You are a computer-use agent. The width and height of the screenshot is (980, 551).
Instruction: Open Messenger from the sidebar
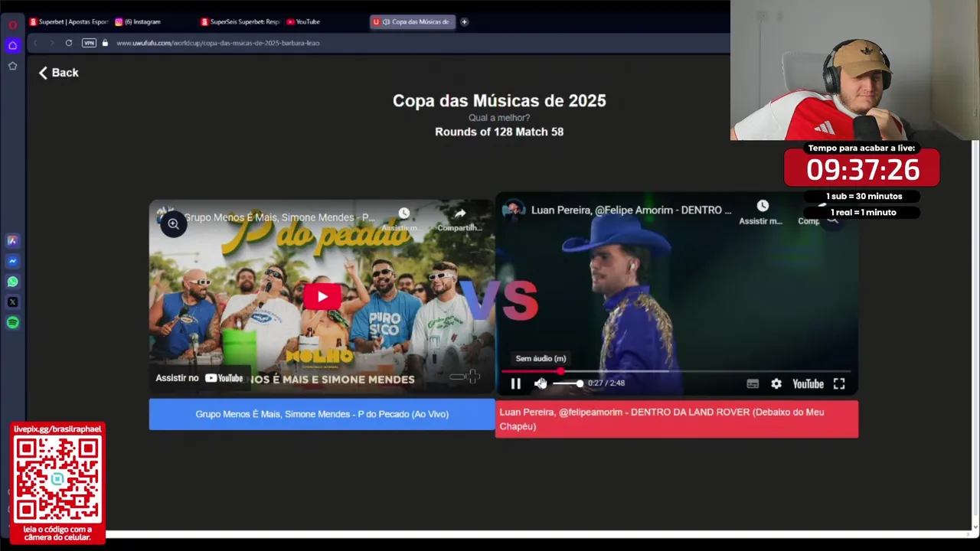point(12,261)
